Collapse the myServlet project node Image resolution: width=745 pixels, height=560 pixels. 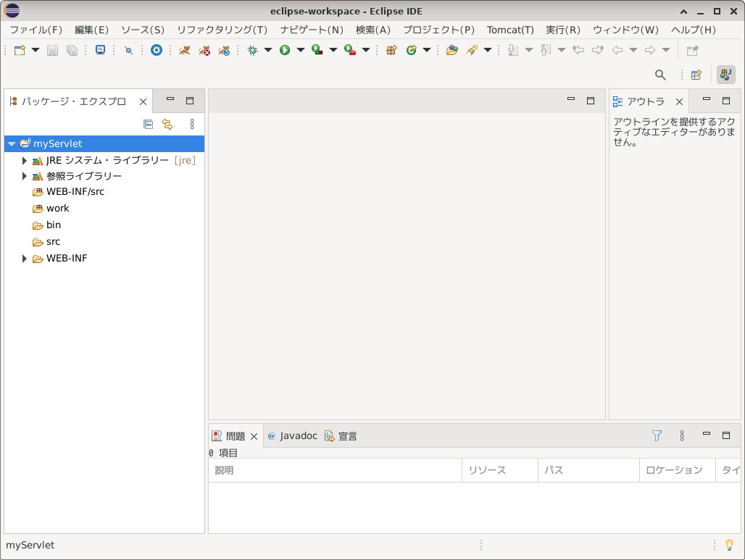[12, 143]
